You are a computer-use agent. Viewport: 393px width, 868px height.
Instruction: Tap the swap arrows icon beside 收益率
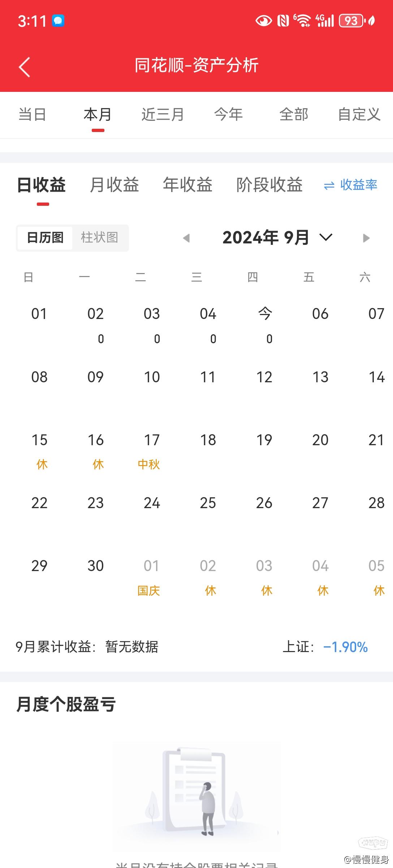329,186
